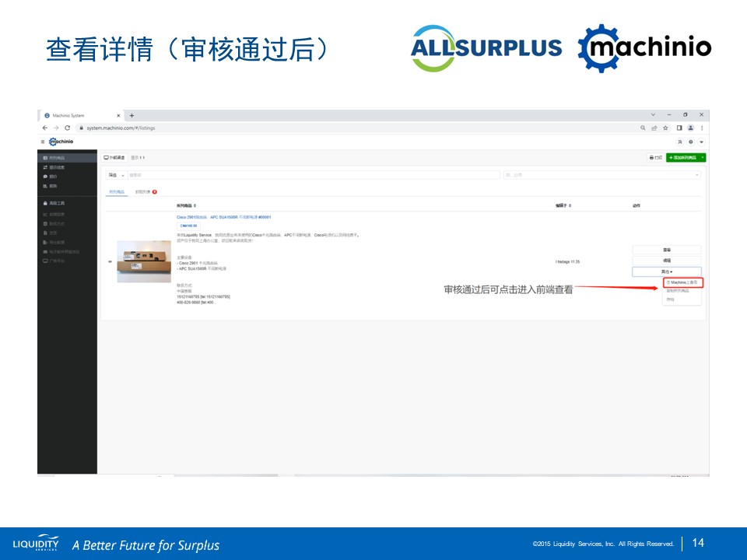Sort by the 编辑于 column header
The image size is (747, 560).
click(x=563, y=205)
